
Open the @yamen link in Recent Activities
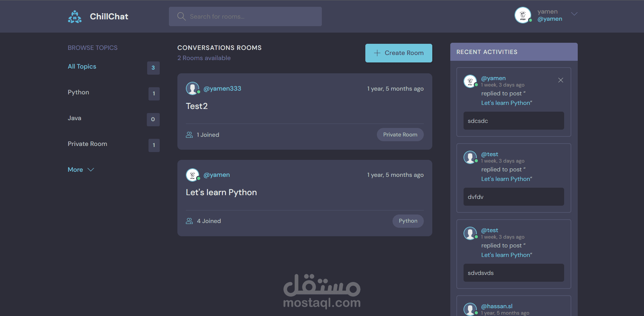493,78
